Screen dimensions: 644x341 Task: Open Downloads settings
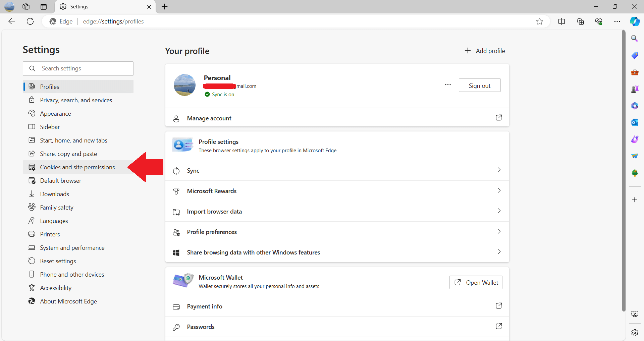pos(78,194)
